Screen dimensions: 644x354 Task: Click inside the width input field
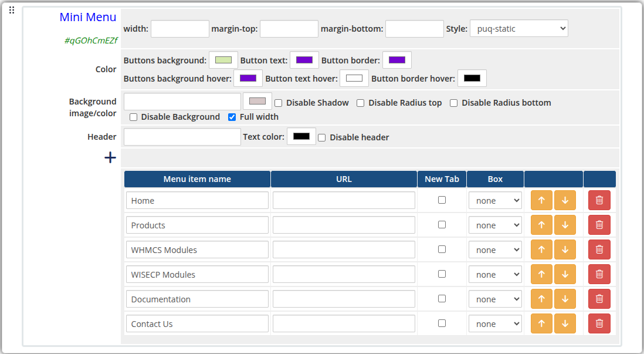click(179, 28)
